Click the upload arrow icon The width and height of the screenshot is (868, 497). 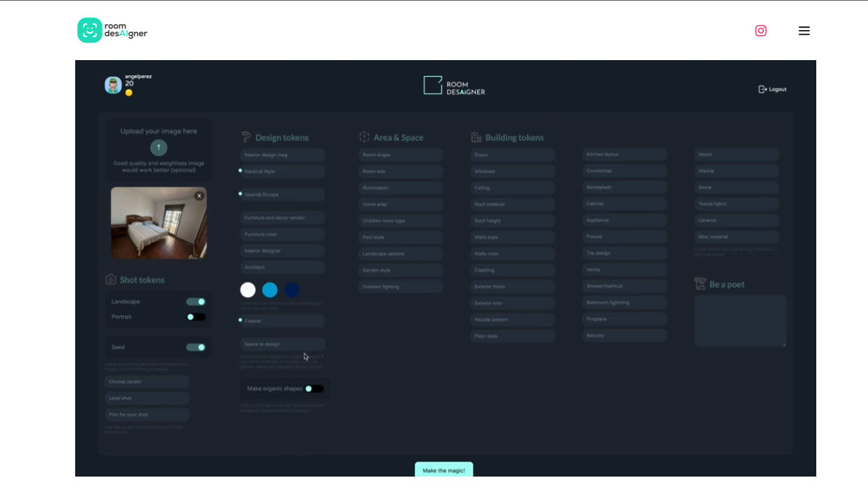tap(159, 147)
